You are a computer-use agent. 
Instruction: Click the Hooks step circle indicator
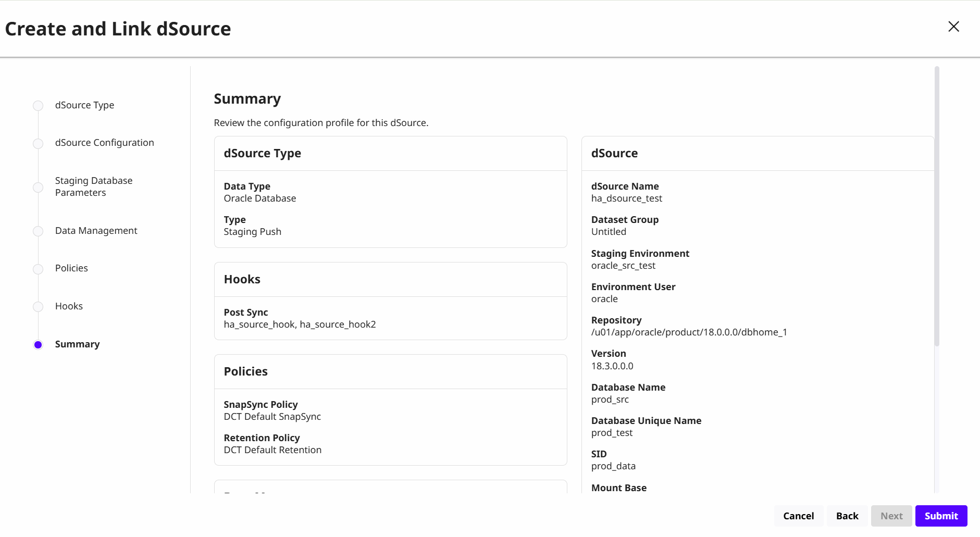[38, 307]
